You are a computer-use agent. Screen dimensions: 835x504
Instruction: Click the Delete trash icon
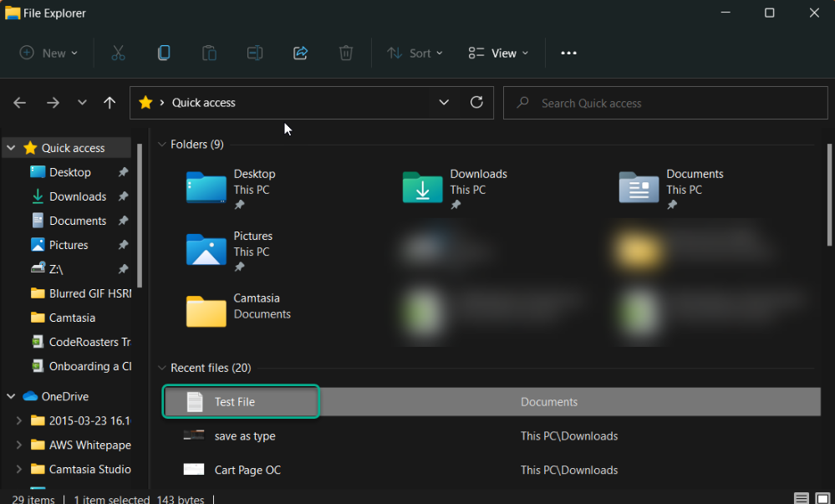click(345, 53)
